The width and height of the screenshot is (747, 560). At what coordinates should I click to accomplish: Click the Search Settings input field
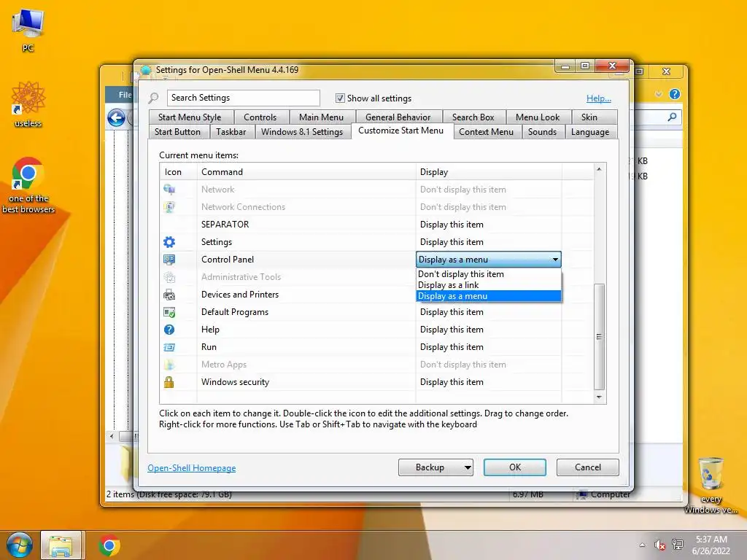244,98
